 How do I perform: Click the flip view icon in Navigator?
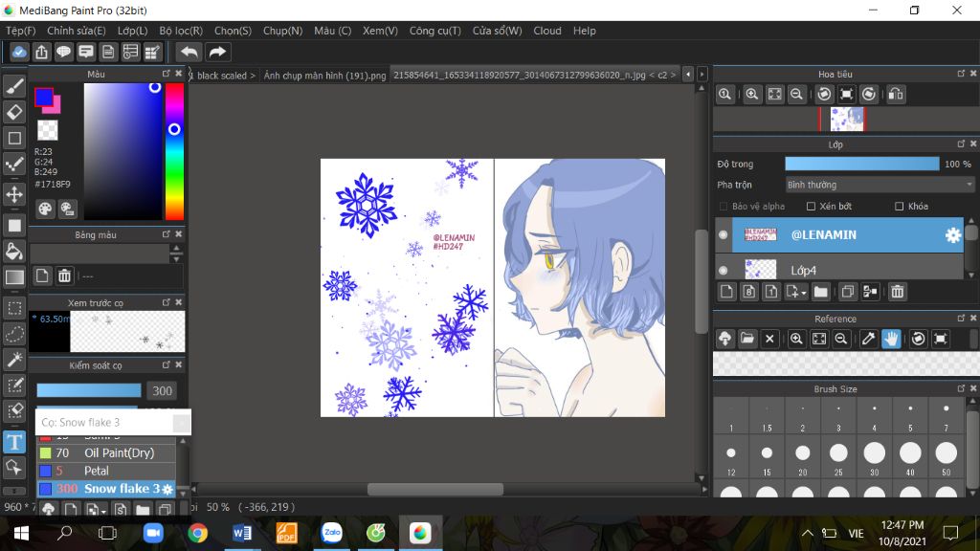896,95
